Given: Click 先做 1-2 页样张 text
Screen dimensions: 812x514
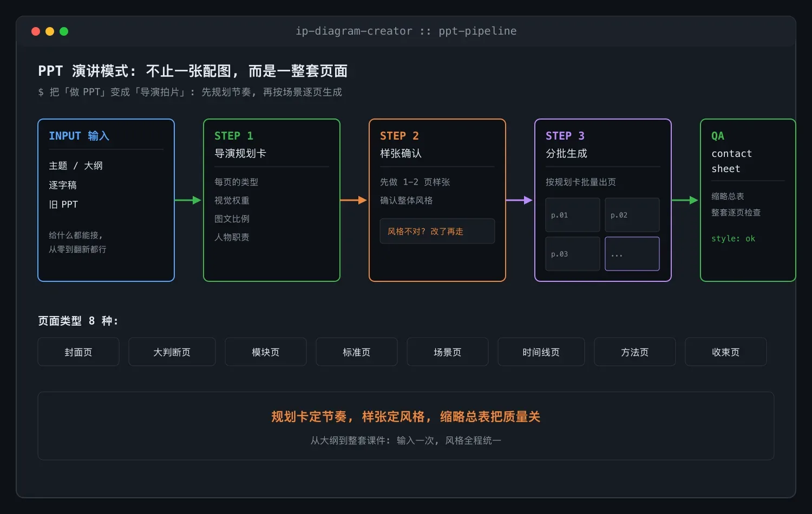Looking at the screenshot, I should [x=415, y=182].
